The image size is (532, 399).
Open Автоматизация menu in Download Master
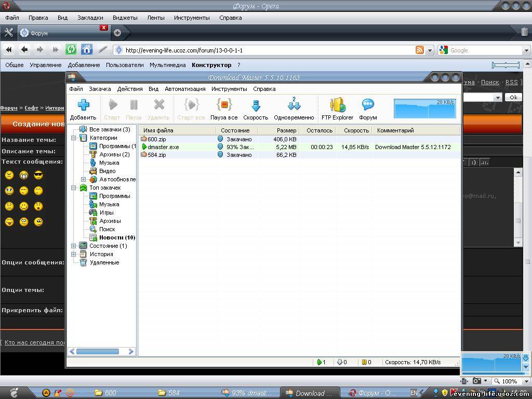(185, 89)
